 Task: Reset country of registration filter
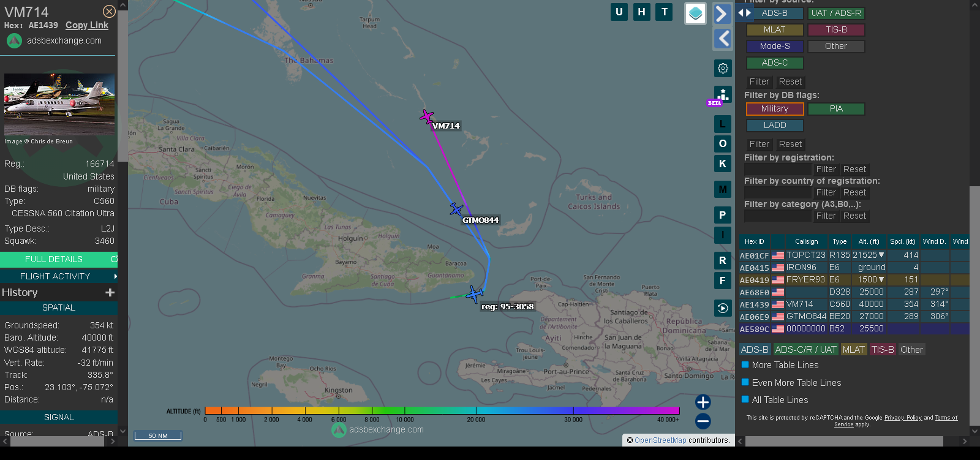(x=854, y=192)
